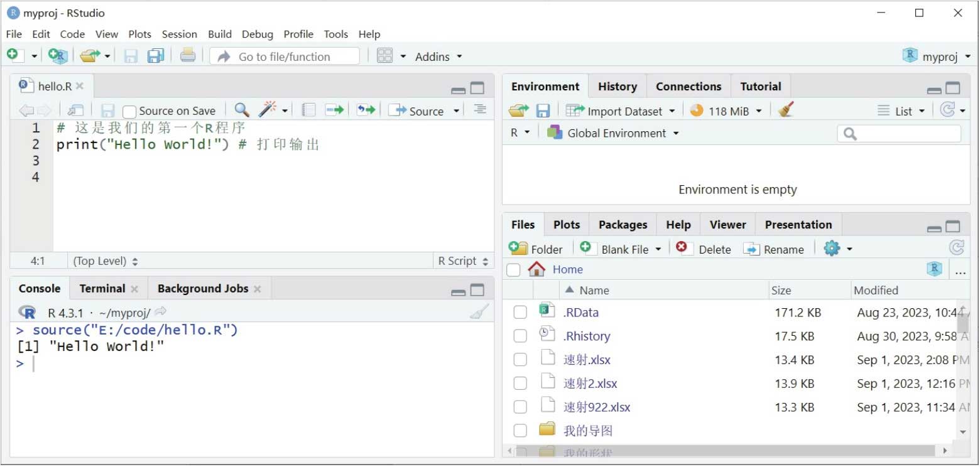Click the refresh icon in Environment pane
The width and height of the screenshot is (980, 467).
click(x=947, y=110)
